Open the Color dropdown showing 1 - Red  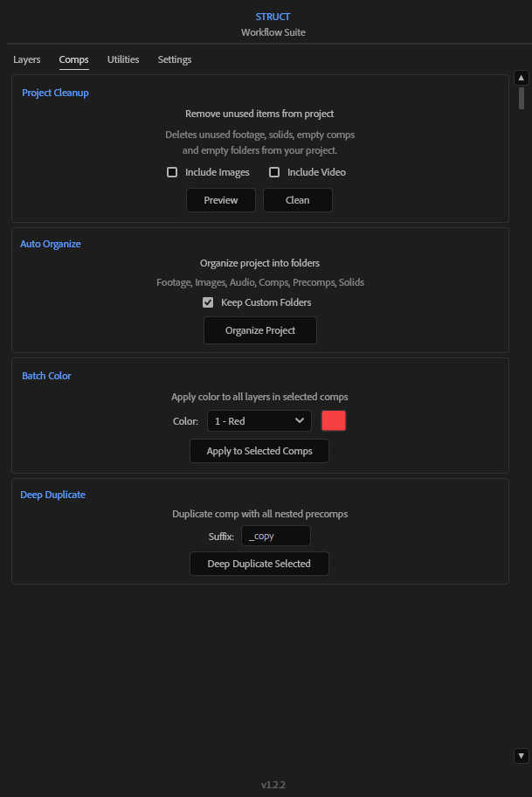pyautogui.click(x=259, y=421)
